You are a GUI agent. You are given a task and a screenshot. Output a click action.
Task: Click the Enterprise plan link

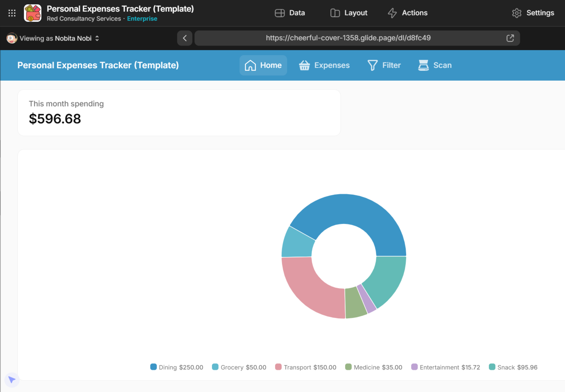[x=142, y=19]
